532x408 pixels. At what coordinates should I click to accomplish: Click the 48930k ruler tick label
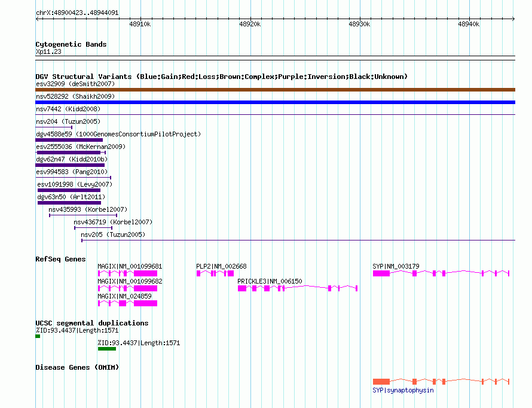point(359,24)
